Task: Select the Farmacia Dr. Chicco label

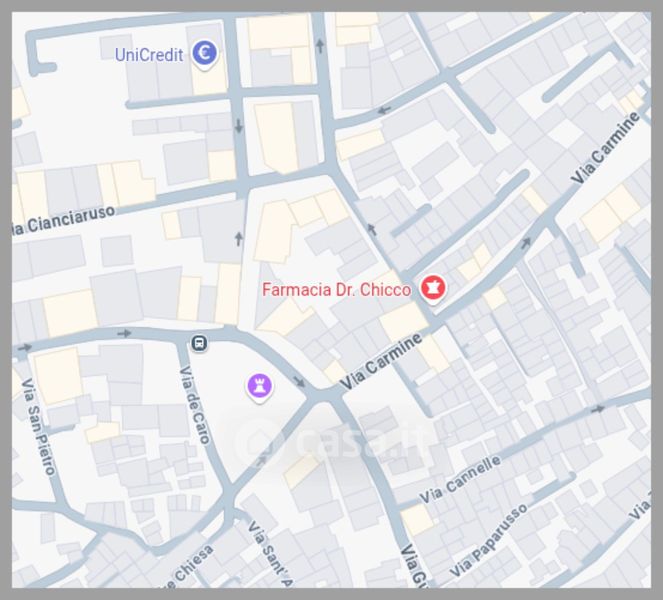Action: (336, 290)
